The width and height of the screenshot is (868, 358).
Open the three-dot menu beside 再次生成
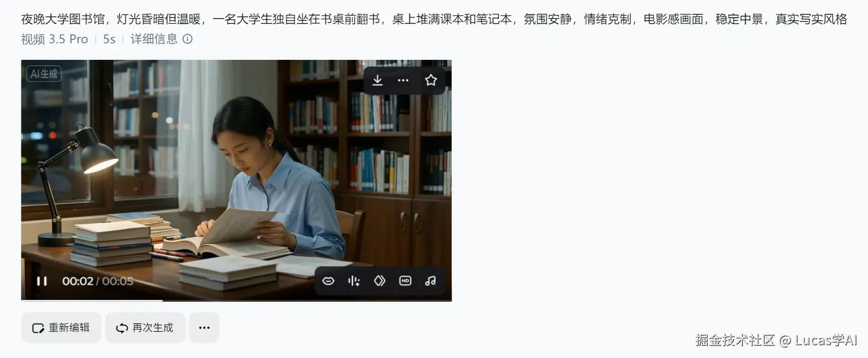[204, 328]
